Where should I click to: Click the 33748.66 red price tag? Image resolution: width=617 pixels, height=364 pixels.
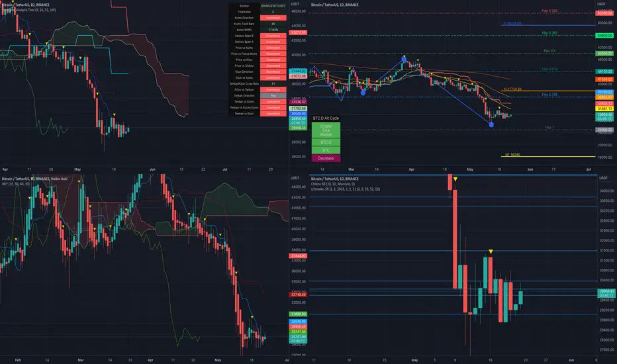click(x=299, y=295)
